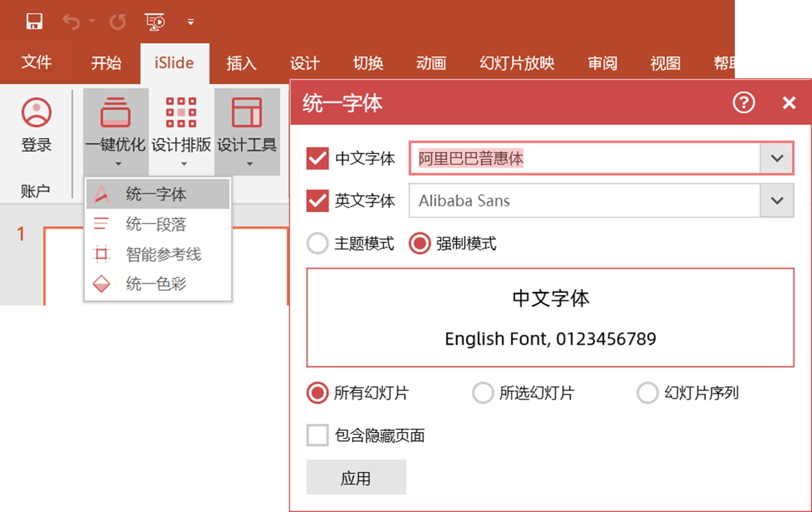This screenshot has height=512, width=812.
Task: Click the 一键优化 ribbon icon
Action: pyautogui.click(x=115, y=112)
